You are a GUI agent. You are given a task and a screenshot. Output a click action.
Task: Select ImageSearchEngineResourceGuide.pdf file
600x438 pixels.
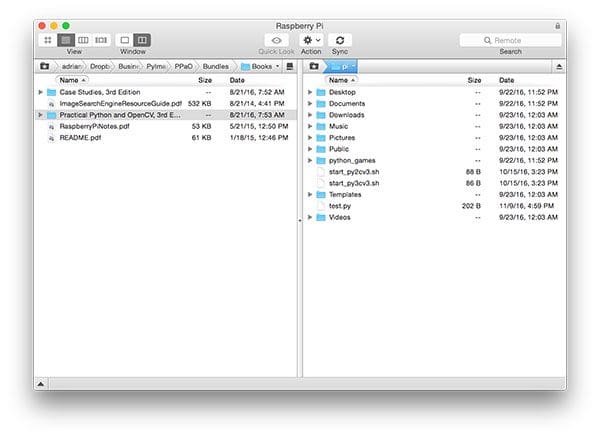coord(166,104)
